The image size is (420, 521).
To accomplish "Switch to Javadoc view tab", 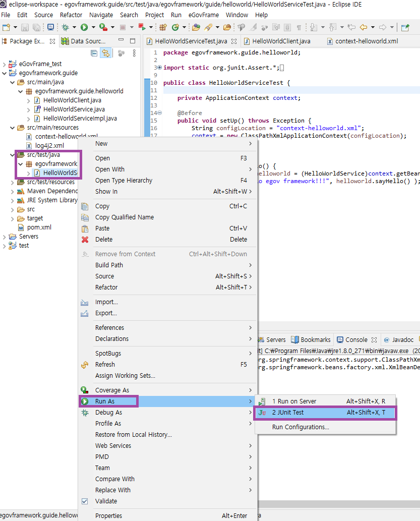I will click(x=399, y=340).
